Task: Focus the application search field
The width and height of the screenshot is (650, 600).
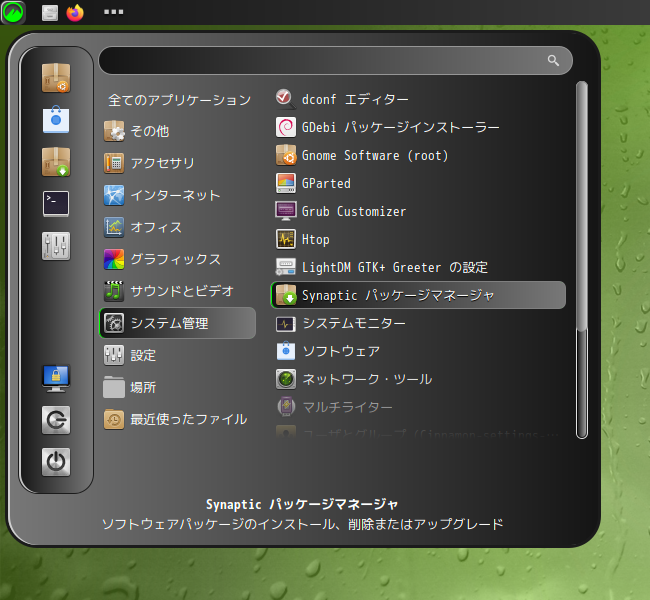Action: [x=335, y=61]
